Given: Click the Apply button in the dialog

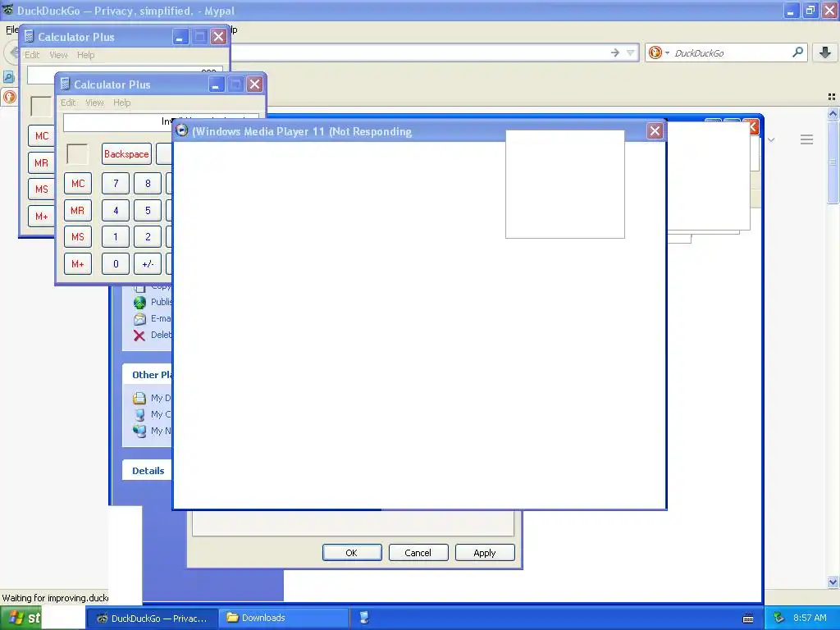Looking at the screenshot, I should click(485, 552).
